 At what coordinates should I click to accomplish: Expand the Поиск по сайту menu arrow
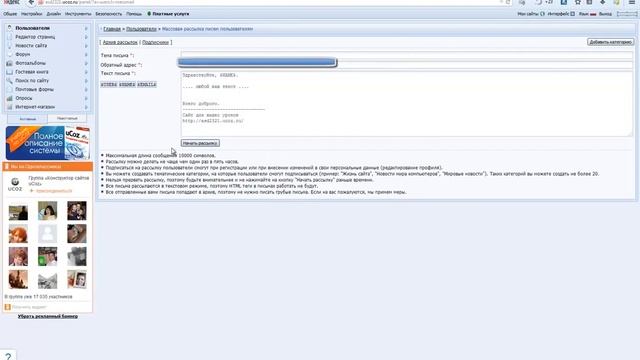click(x=86, y=81)
